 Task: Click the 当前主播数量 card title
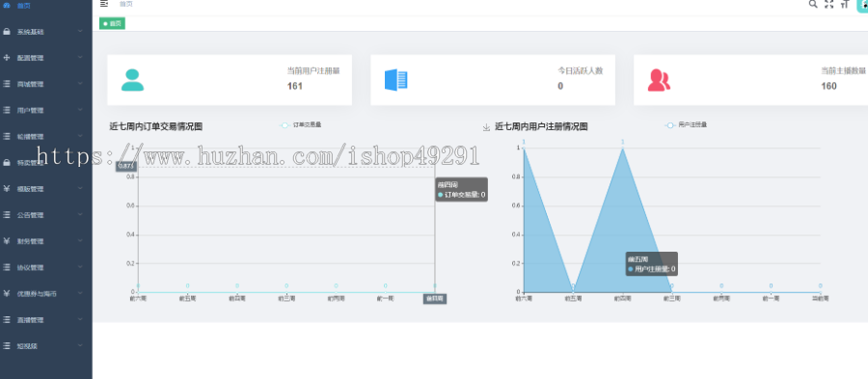(x=844, y=70)
